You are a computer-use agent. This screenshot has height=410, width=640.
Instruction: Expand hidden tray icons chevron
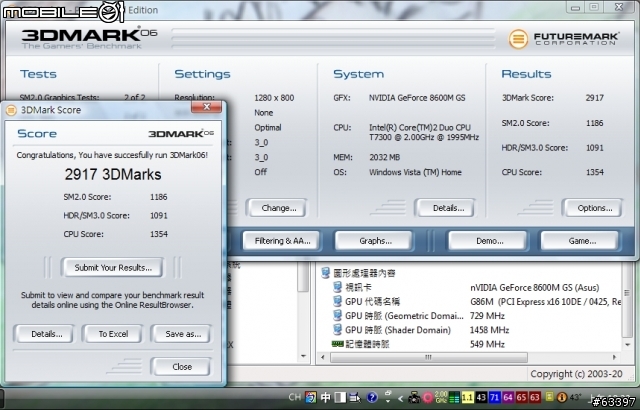400,398
